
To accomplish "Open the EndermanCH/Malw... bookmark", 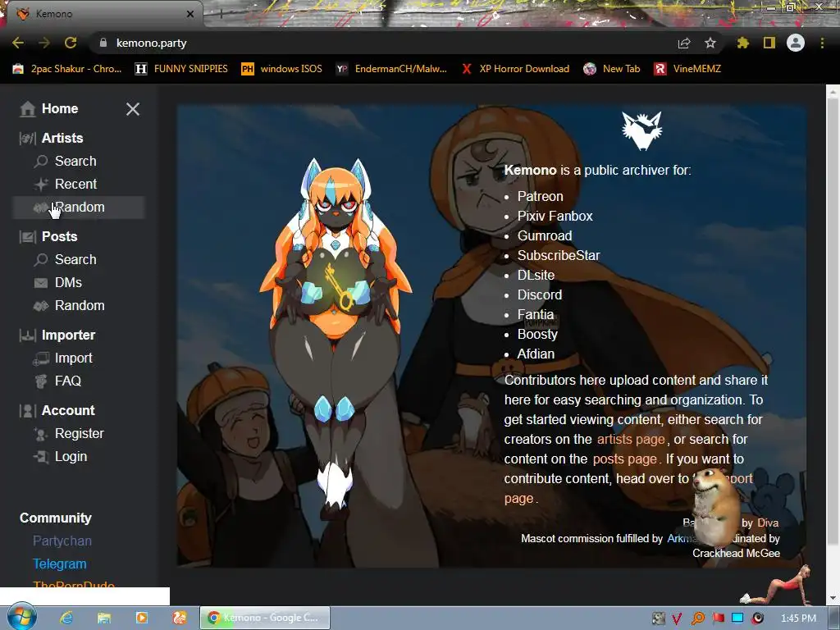I will point(391,69).
